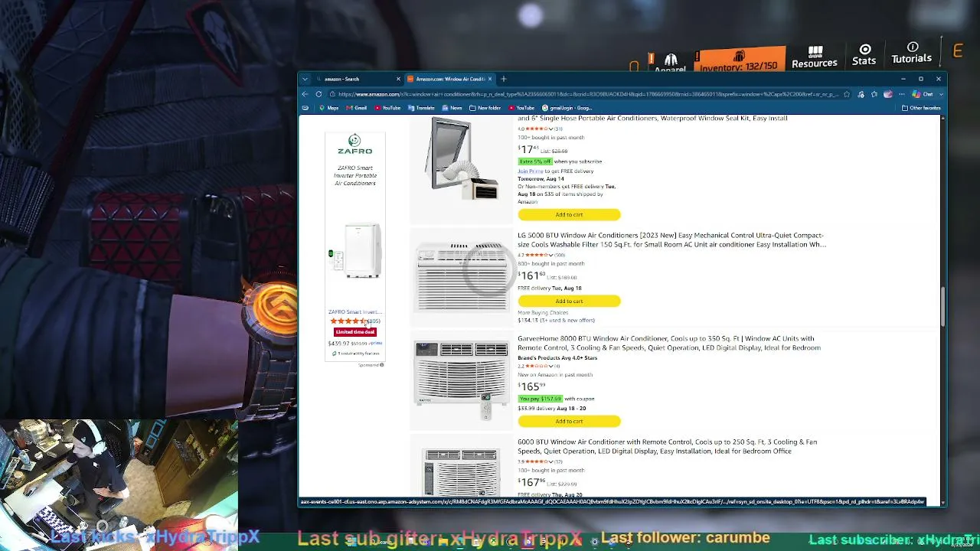Open the gmaillogin Google bookmark

(x=567, y=108)
